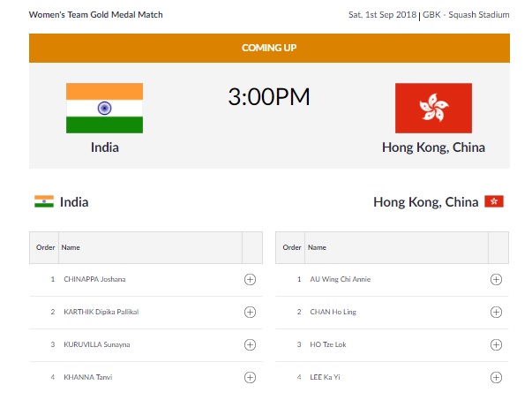Expand LEE Ka Yi plus icon
Image resolution: width=532 pixels, height=400 pixels.
pyautogui.click(x=496, y=377)
